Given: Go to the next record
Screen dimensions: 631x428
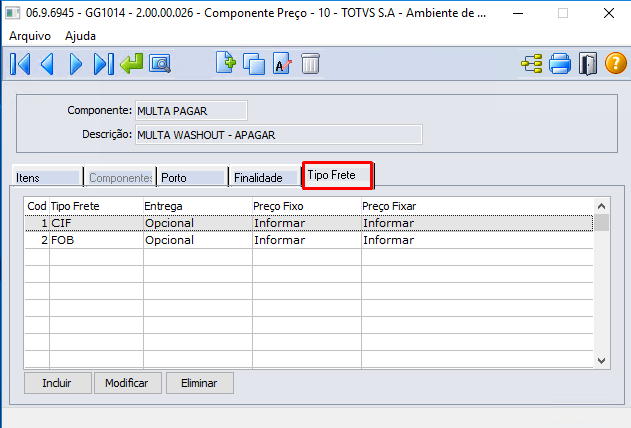Looking at the screenshot, I should [76, 64].
